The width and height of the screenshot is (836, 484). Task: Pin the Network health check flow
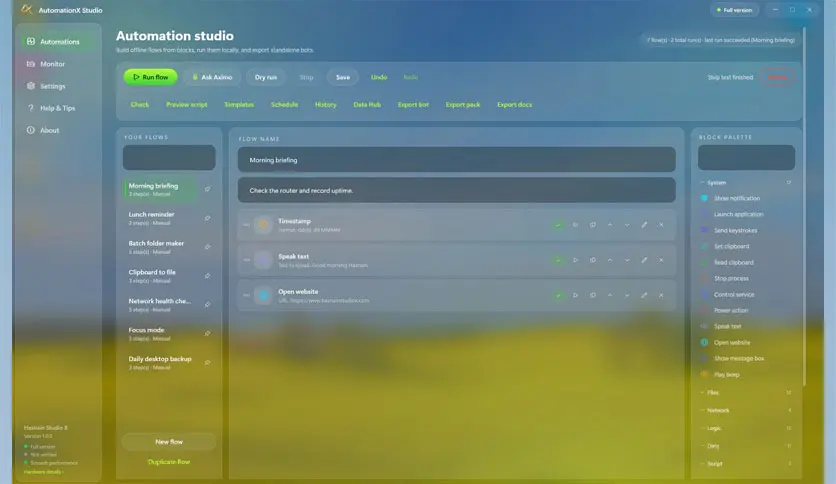click(x=207, y=304)
